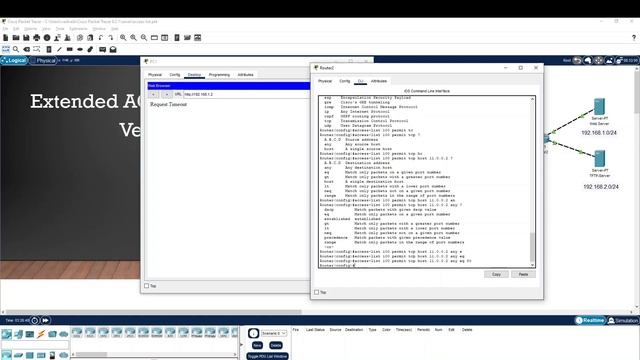Click the Web Server device in workspace

(599, 107)
